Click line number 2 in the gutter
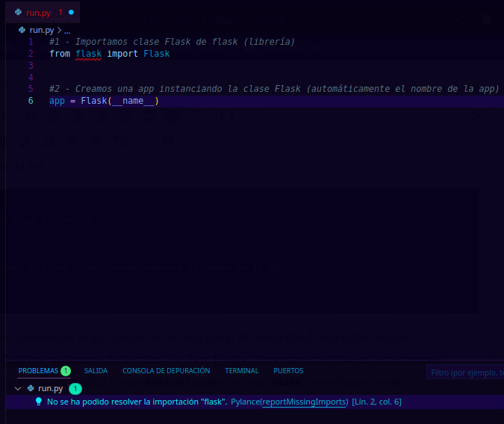 pos(31,54)
